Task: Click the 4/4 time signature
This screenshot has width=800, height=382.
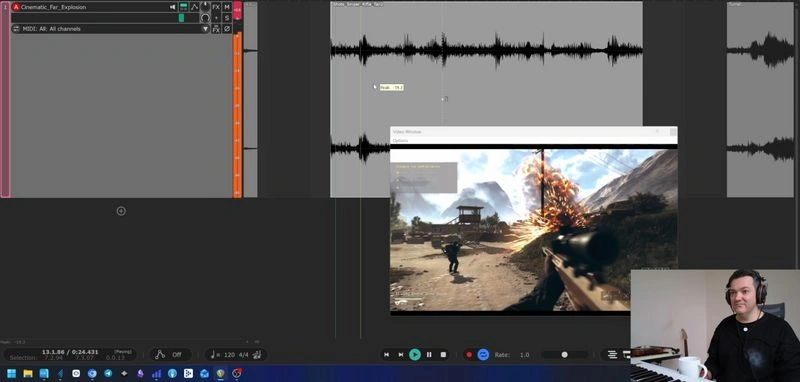Action: click(x=244, y=354)
